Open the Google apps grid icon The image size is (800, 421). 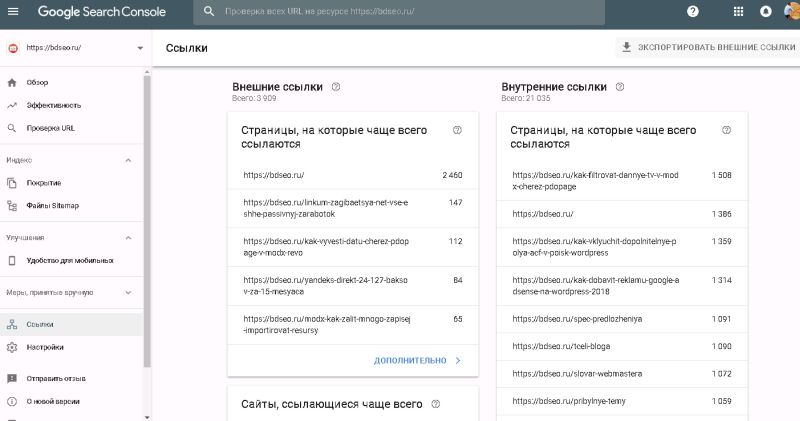pos(738,11)
